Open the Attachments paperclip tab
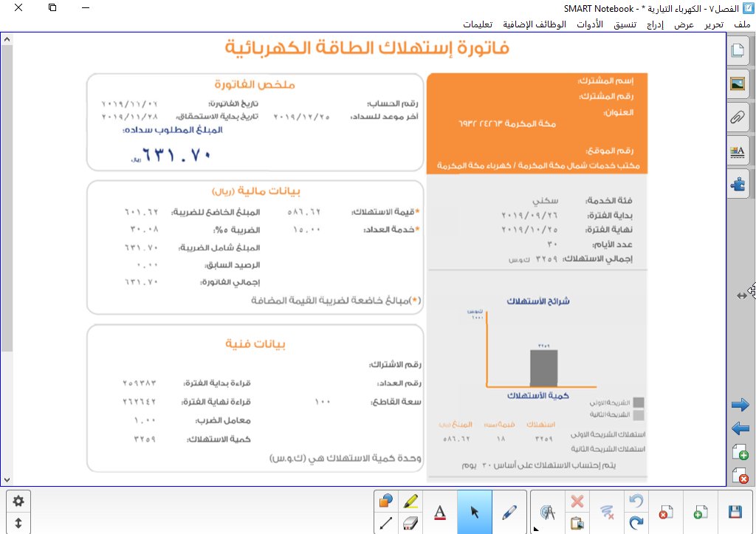This screenshot has height=534, width=756. click(x=738, y=117)
